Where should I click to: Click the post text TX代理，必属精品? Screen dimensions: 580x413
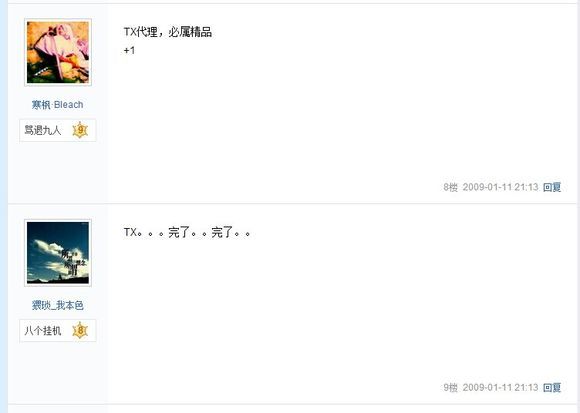pyautogui.click(x=168, y=32)
